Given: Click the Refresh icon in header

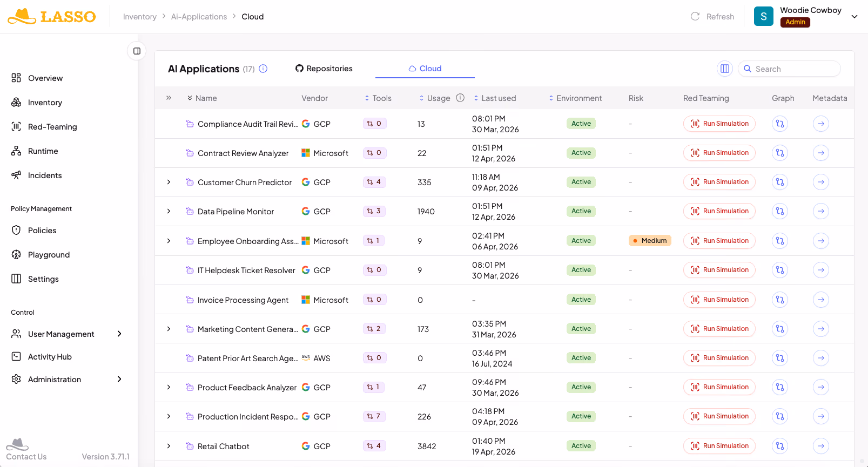Looking at the screenshot, I should tap(695, 17).
